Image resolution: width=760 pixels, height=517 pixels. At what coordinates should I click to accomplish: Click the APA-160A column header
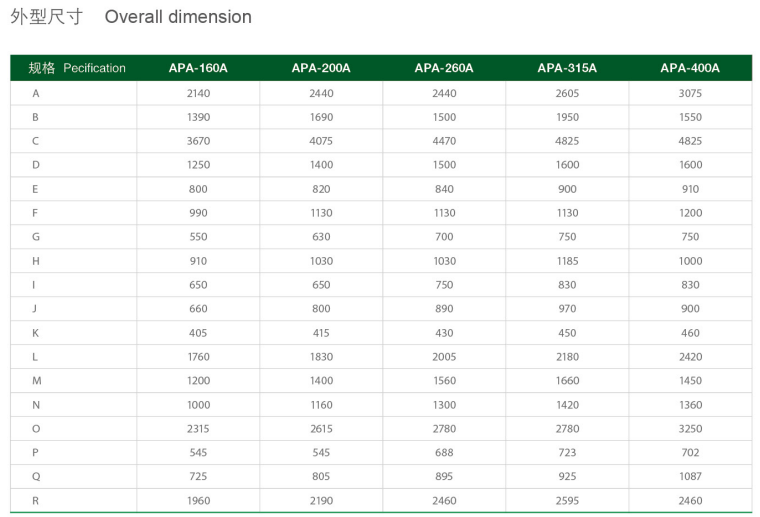coord(198,68)
